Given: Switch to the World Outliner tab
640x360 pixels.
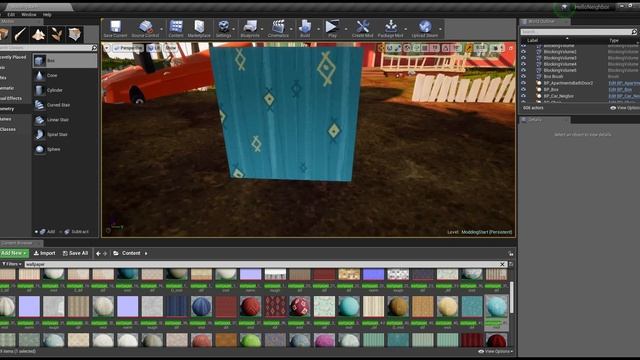Looking at the screenshot, I should [x=544, y=21].
